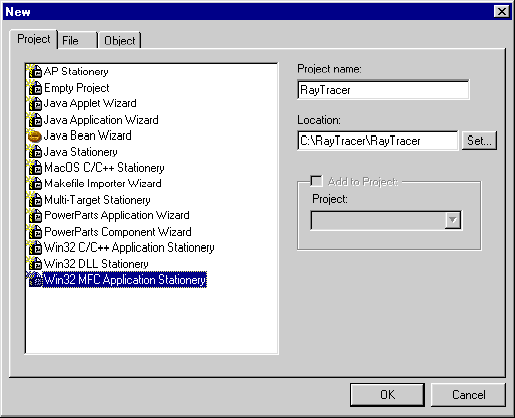Click the Empty Project icon
The width and height of the screenshot is (515, 418).
[34, 88]
